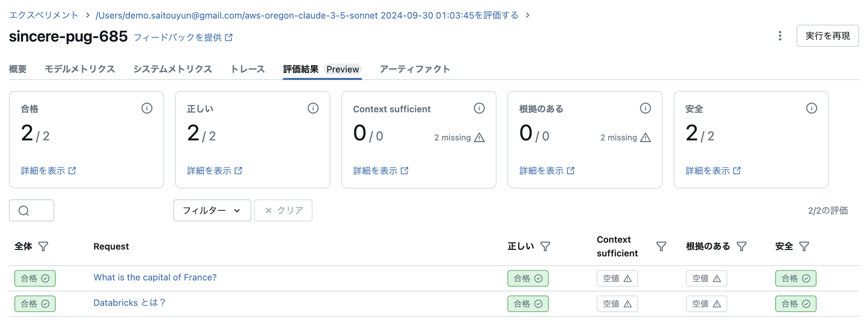
Task: Click the 実行を再現 button
Action: tap(827, 36)
